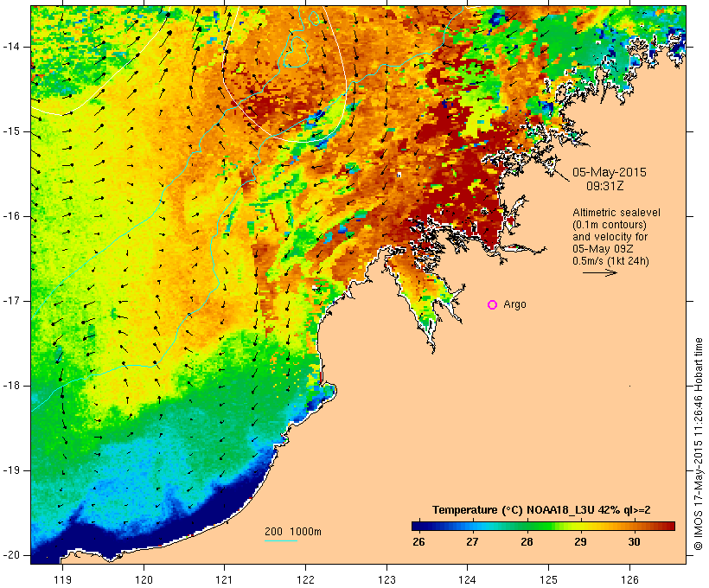Click the Temperature colorbar title
Screen dimensions: 709x588
541,510
